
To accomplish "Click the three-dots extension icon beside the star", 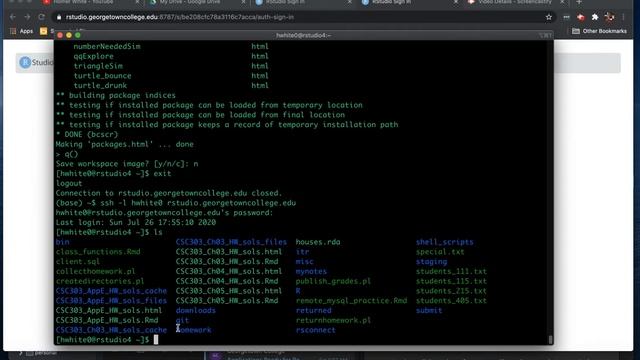I will coord(566,17).
